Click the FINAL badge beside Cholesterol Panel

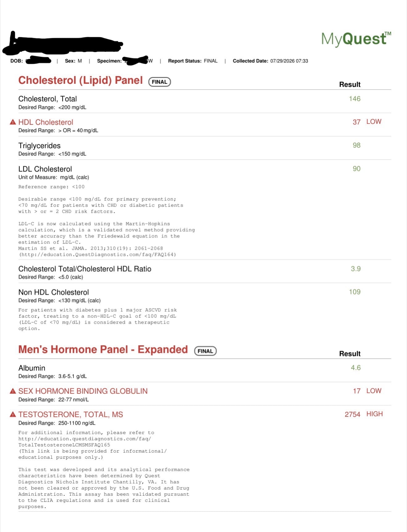[159, 82]
